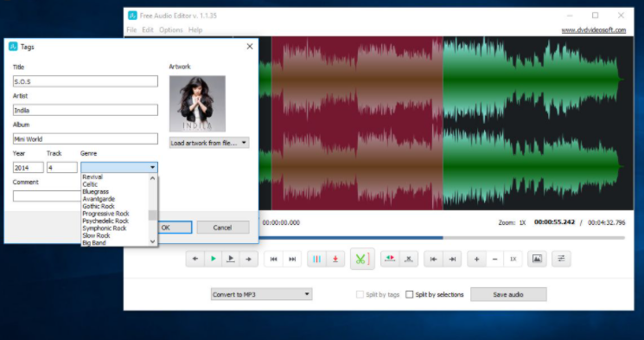Viewport: 644px width, 340px height.
Task: Click the colored bars split markers icon
Action: [316, 259]
